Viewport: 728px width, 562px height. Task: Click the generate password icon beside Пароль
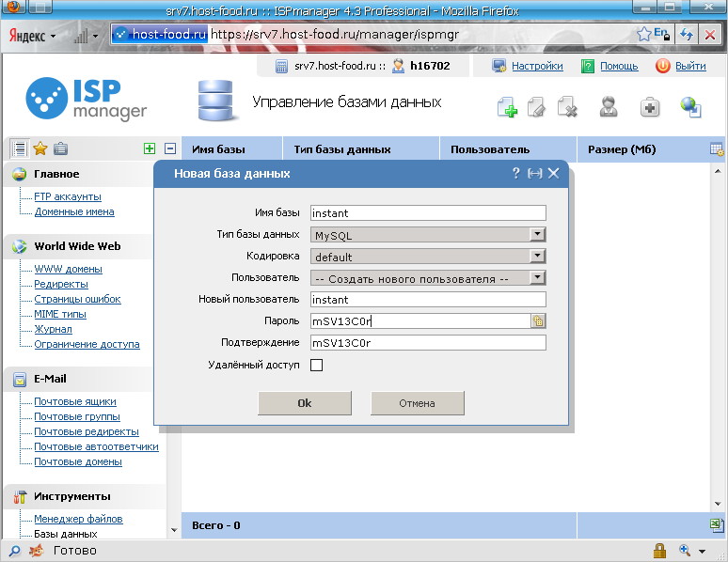pos(539,321)
